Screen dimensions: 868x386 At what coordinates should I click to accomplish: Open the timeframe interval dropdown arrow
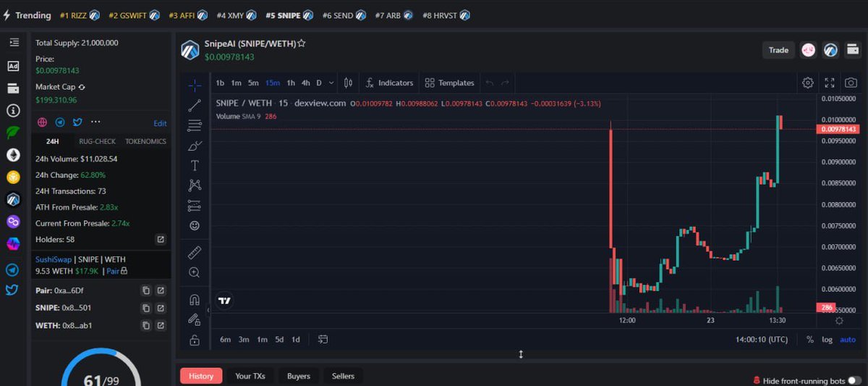[x=331, y=83]
